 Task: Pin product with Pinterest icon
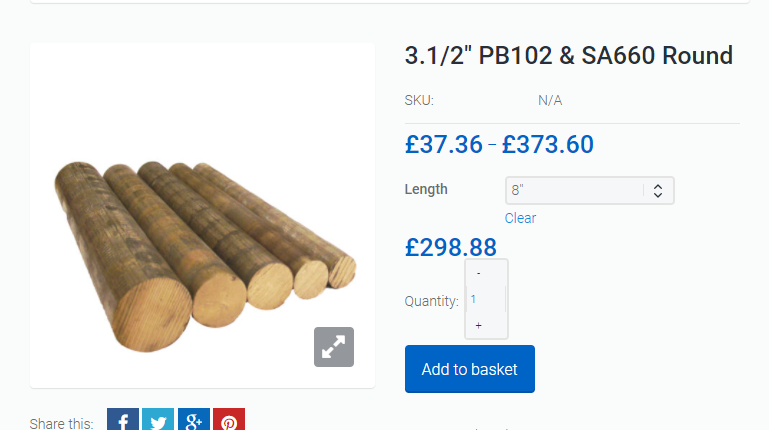[x=229, y=420]
